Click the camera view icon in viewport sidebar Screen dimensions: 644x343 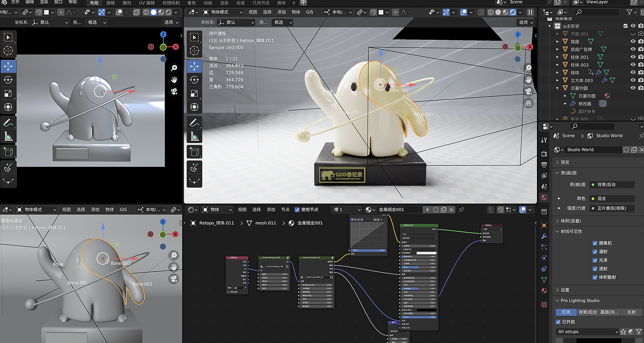point(528,91)
